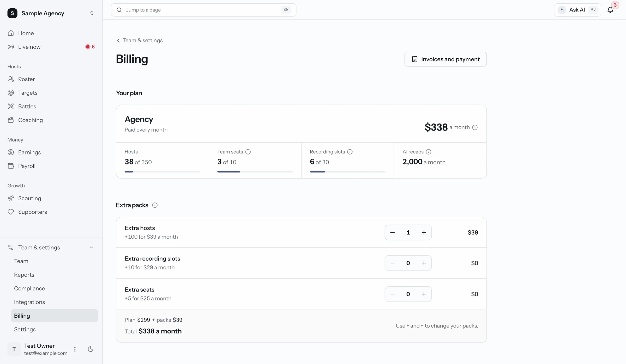Click the Payroll wallet icon
The image size is (626, 364).
click(11, 166)
